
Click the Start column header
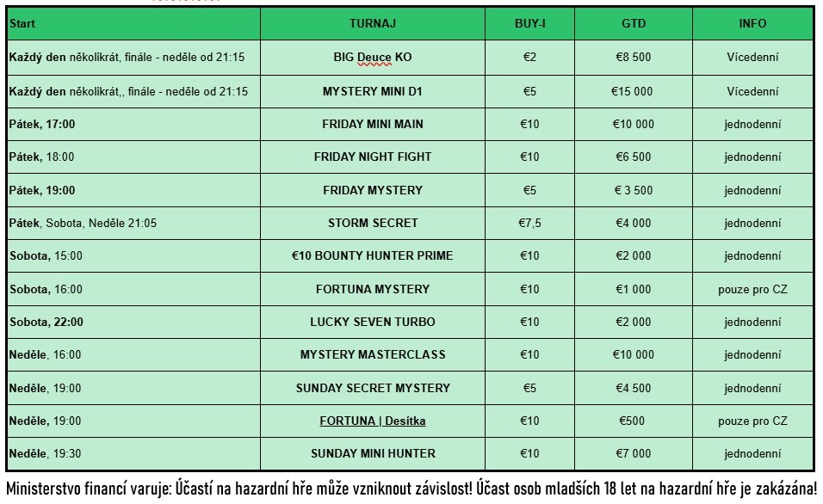133,23
